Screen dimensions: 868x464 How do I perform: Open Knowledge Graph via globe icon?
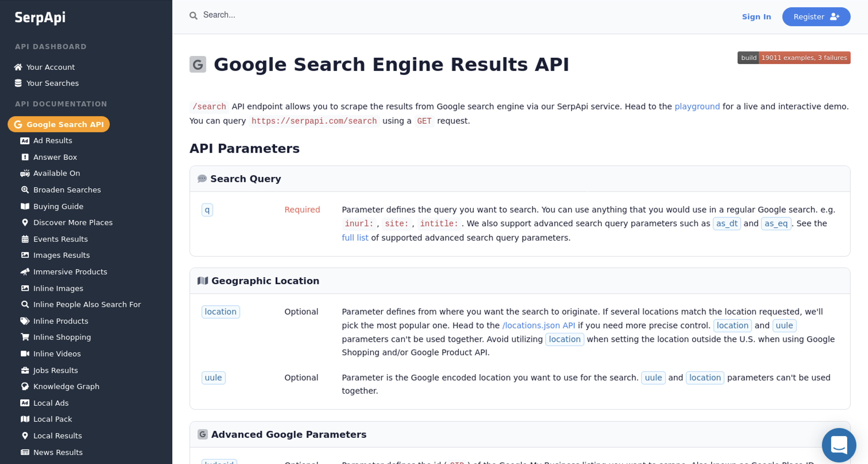pyautogui.click(x=25, y=386)
